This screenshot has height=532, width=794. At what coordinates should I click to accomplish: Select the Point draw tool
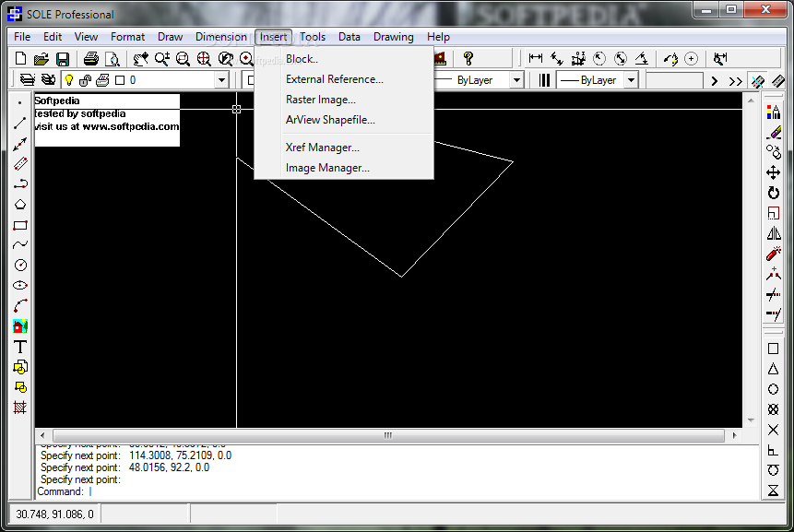tap(19, 102)
